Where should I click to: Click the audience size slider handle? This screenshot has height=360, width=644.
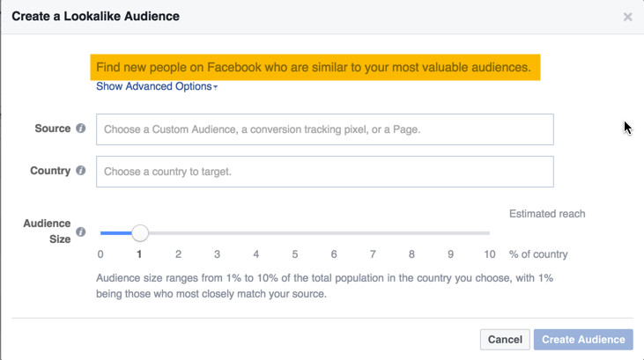(140, 233)
